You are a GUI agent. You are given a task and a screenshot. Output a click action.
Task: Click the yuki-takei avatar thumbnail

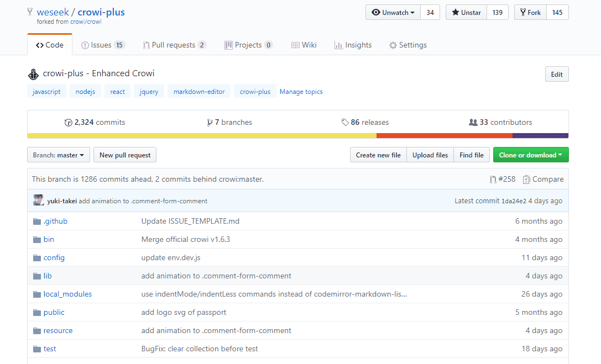(x=38, y=201)
